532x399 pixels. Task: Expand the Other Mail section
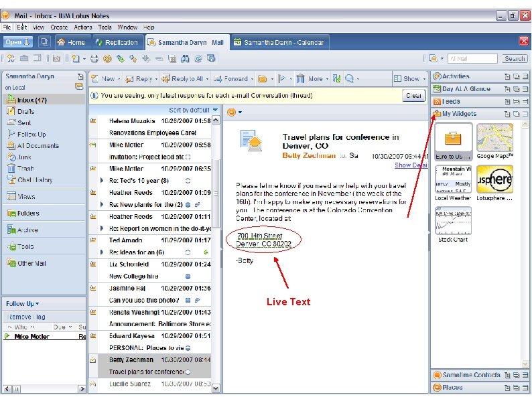click(x=31, y=263)
